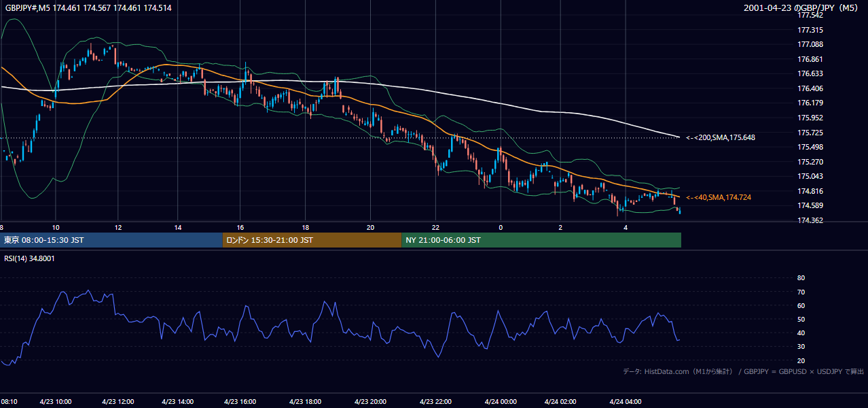The height and width of the screenshot is (408, 868).
Task: Click the chart title '2001-04-23 のGBP/JPY (M5)'
Action: pyautogui.click(x=802, y=7)
